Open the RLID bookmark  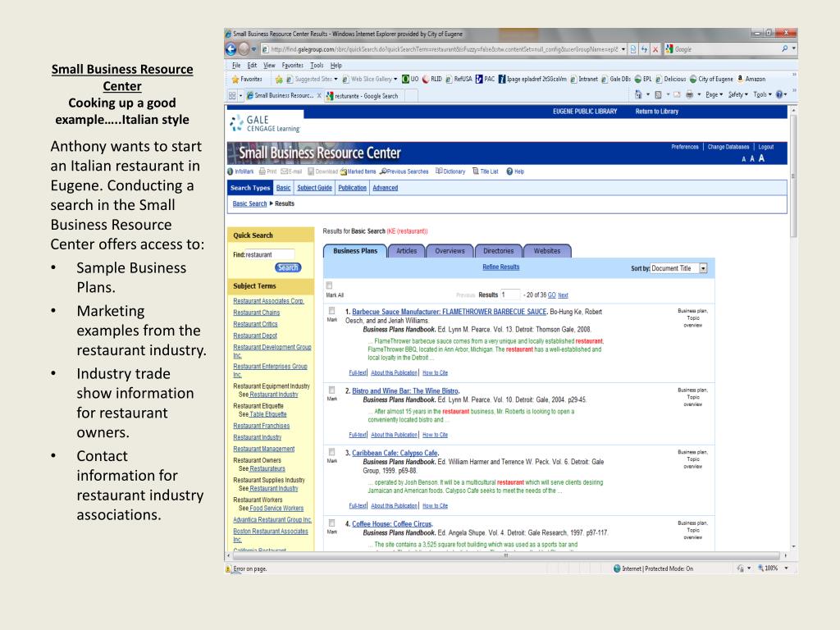(x=432, y=80)
